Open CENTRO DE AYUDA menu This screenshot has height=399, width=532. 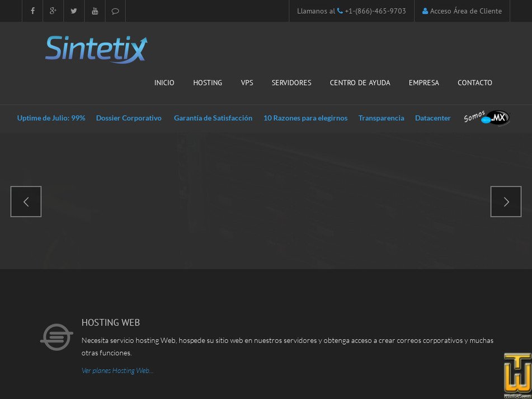[x=360, y=83]
